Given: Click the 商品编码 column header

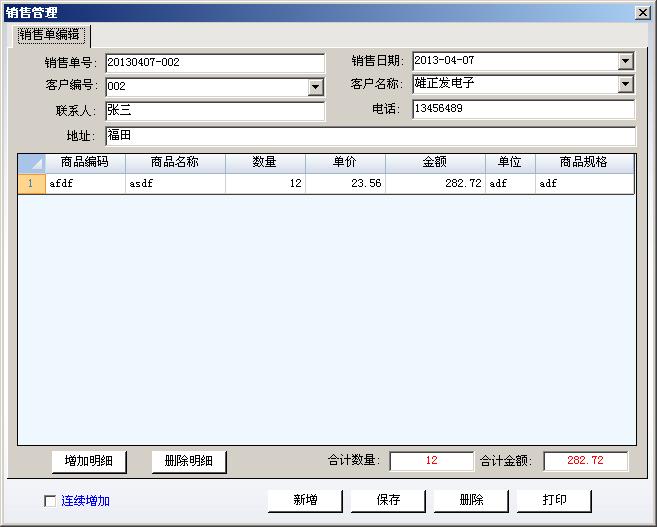Looking at the screenshot, I should [85, 163].
